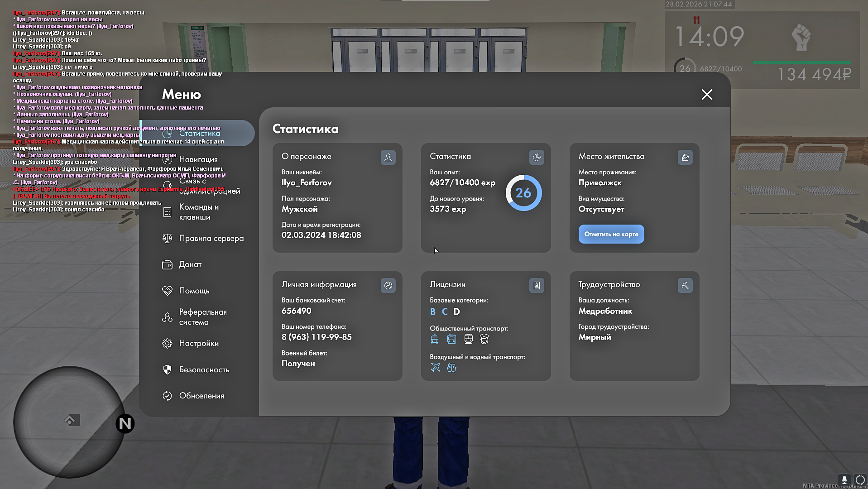Open the Обновления section
The width and height of the screenshot is (868, 489).
pyautogui.click(x=201, y=396)
